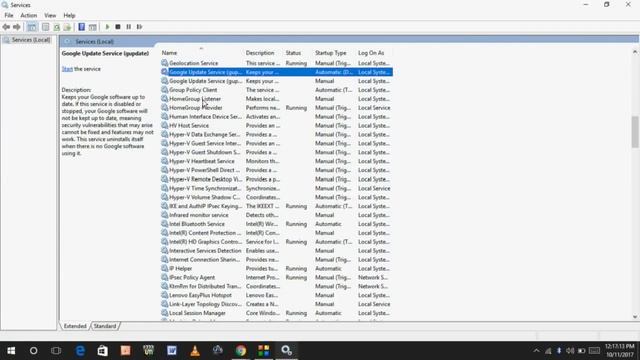The width and height of the screenshot is (640, 360).
Task: Select Hyper-V PowerShell Direct service row
Action: pos(276,171)
